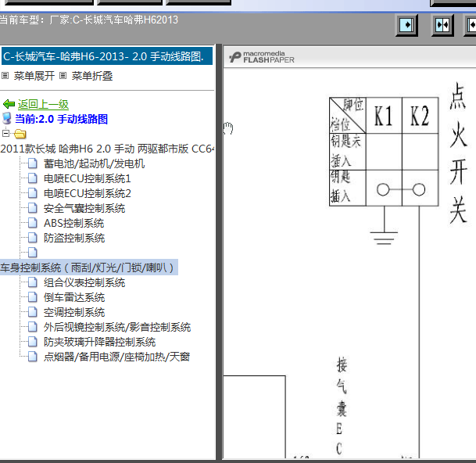Screen dimensions: 476x463
Task: Collapse the root folder tree node
Action: [5, 133]
